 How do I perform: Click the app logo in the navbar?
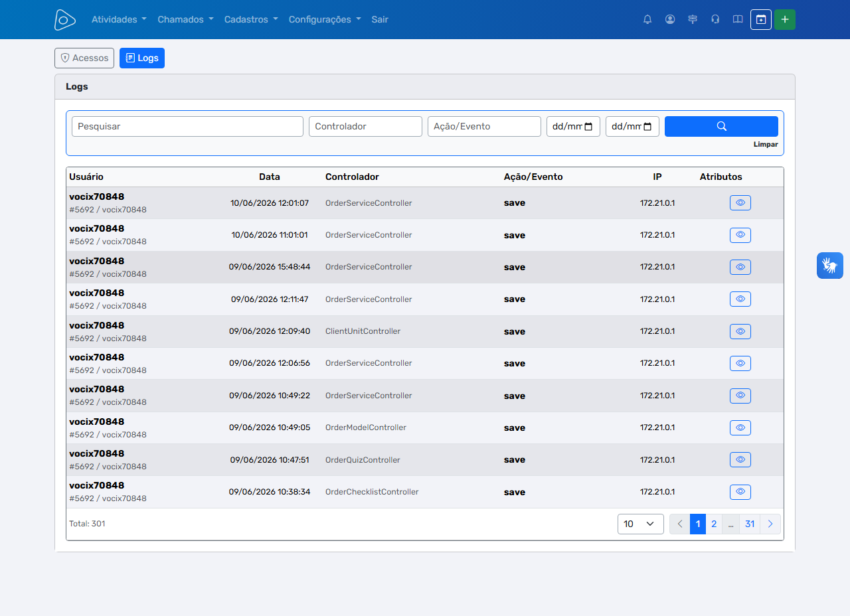pos(65,20)
